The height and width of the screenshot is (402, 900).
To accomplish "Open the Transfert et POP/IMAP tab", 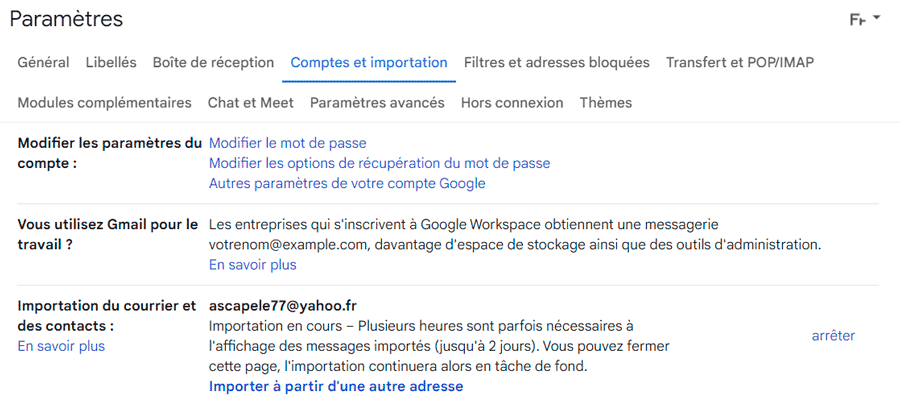I will click(740, 63).
